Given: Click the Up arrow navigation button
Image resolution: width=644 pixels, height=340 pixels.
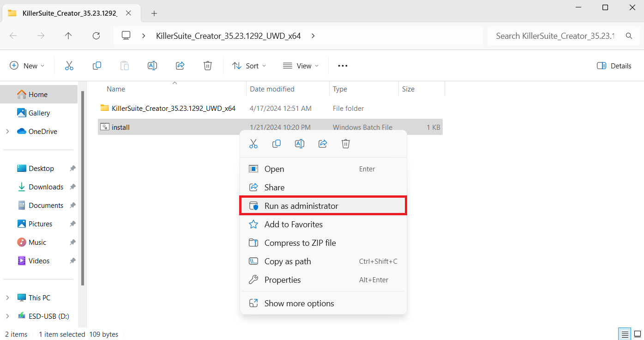Looking at the screenshot, I should 68,36.
